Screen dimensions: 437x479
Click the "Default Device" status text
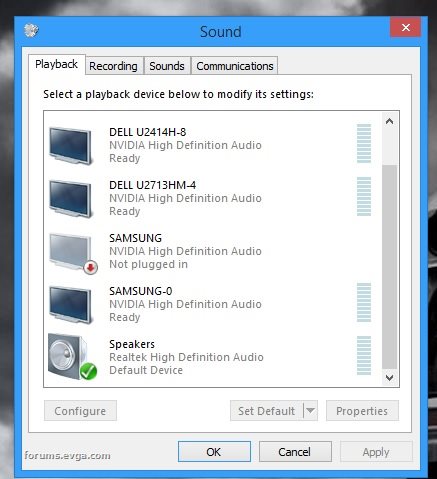(146, 370)
